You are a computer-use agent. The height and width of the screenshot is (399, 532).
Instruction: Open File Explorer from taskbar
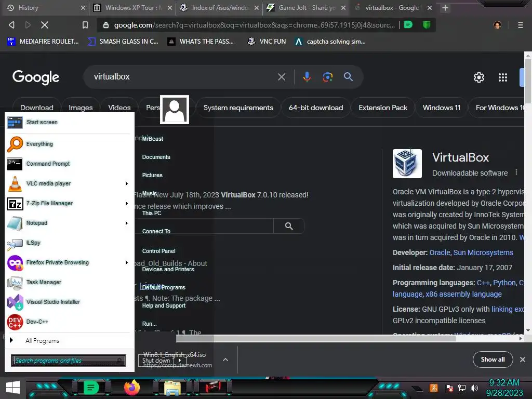click(x=172, y=388)
